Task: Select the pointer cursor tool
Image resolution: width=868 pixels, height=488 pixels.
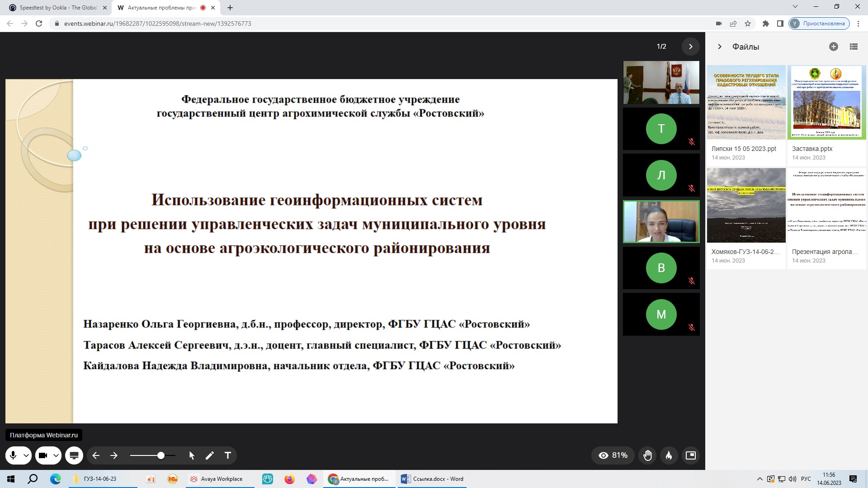Action: tap(192, 455)
